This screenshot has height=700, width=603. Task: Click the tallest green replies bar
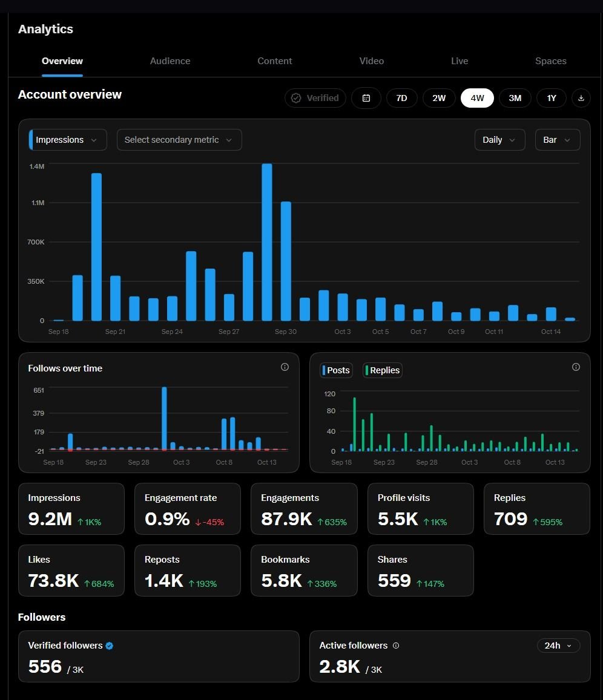355,424
